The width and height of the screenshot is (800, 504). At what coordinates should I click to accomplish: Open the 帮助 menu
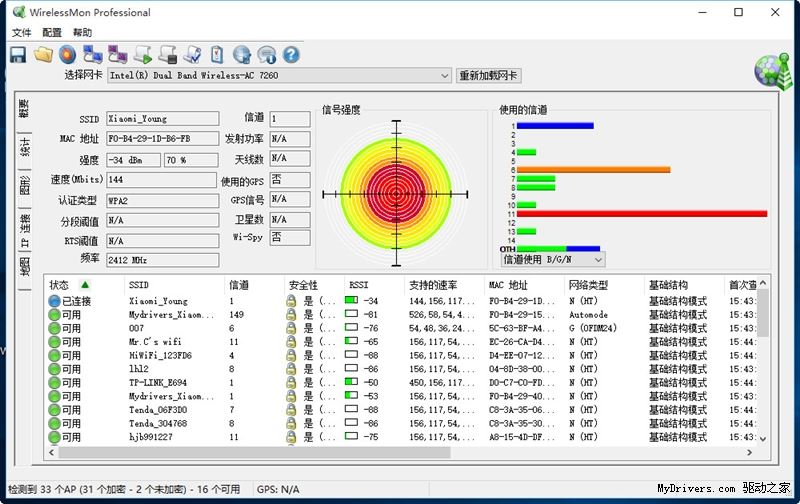(x=82, y=33)
